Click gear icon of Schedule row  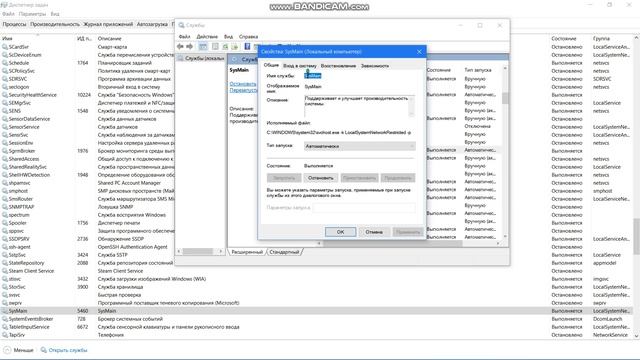[x=5, y=63]
